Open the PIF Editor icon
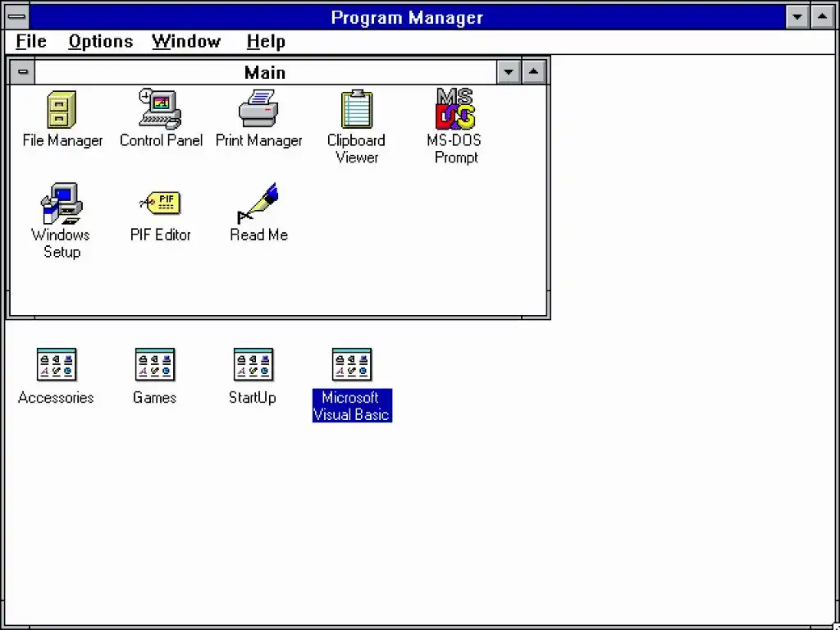The image size is (840, 630). coord(160,203)
